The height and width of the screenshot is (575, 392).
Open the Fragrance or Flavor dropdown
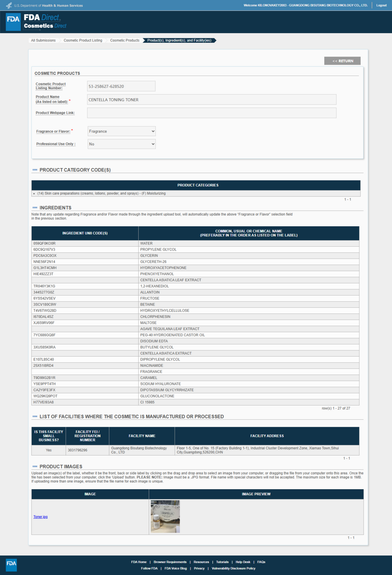click(121, 131)
